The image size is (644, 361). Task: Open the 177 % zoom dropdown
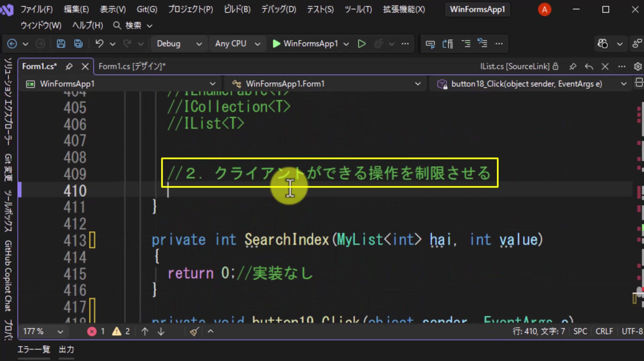pyautogui.click(x=43, y=331)
